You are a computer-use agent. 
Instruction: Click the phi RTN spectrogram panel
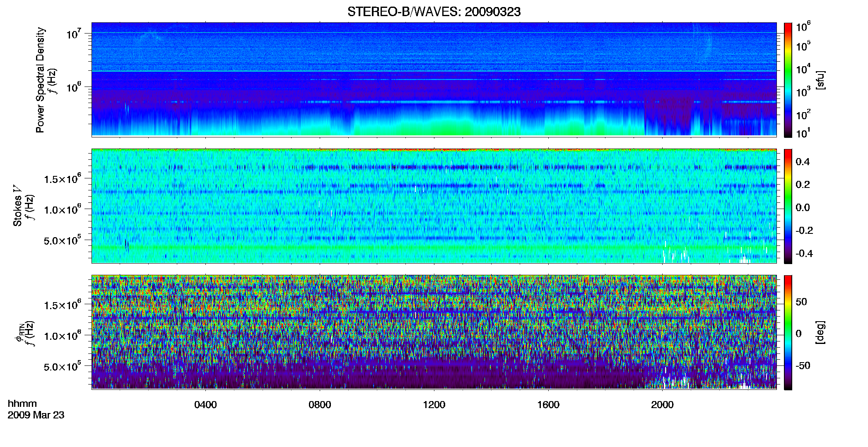pyautogui.click(x=434, y=332)
